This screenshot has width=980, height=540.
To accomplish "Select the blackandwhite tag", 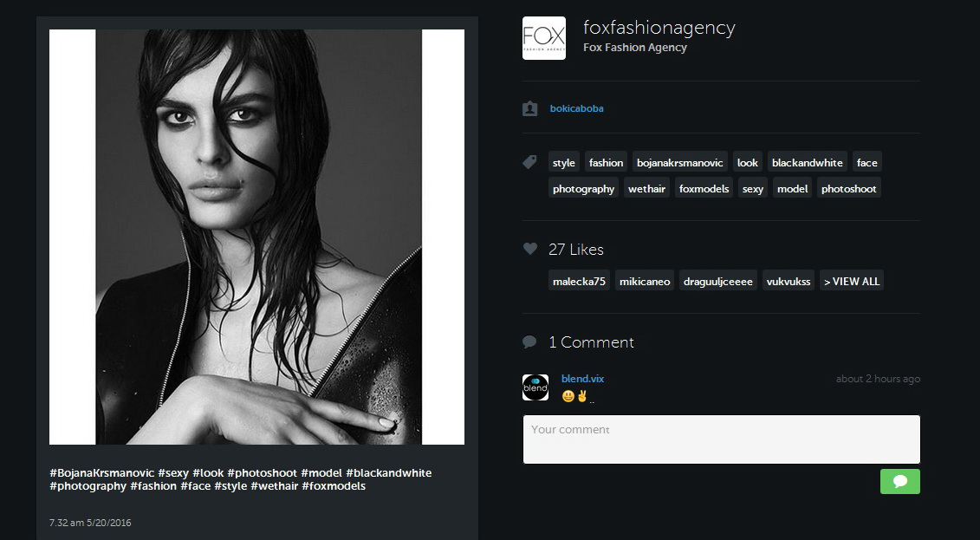I will 807,162.
